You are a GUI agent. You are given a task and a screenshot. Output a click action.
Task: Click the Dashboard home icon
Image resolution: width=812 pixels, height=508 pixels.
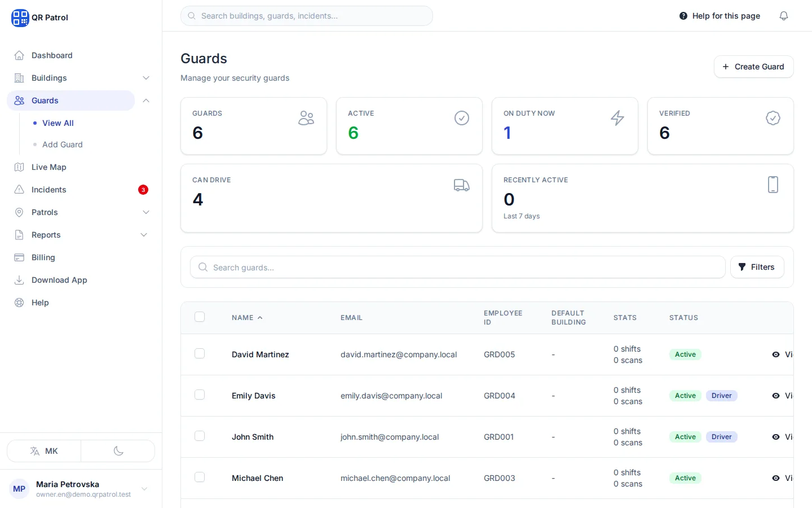click(19, 55)
